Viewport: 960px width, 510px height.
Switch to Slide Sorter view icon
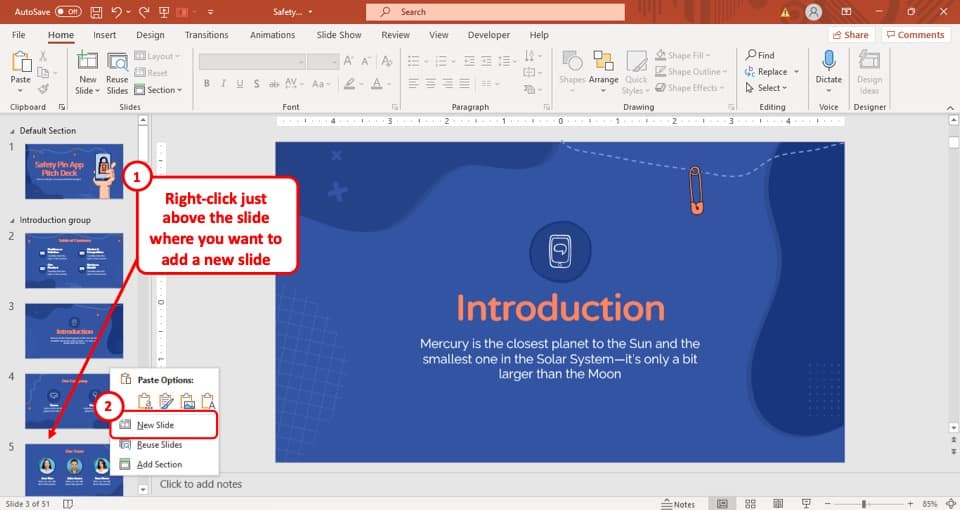[750, 504]
